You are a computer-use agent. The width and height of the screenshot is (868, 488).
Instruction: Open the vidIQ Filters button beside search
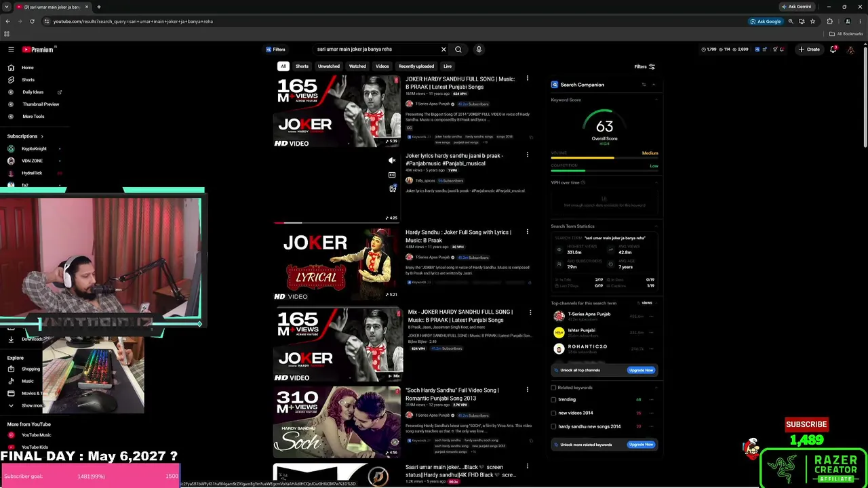[275, 49]
